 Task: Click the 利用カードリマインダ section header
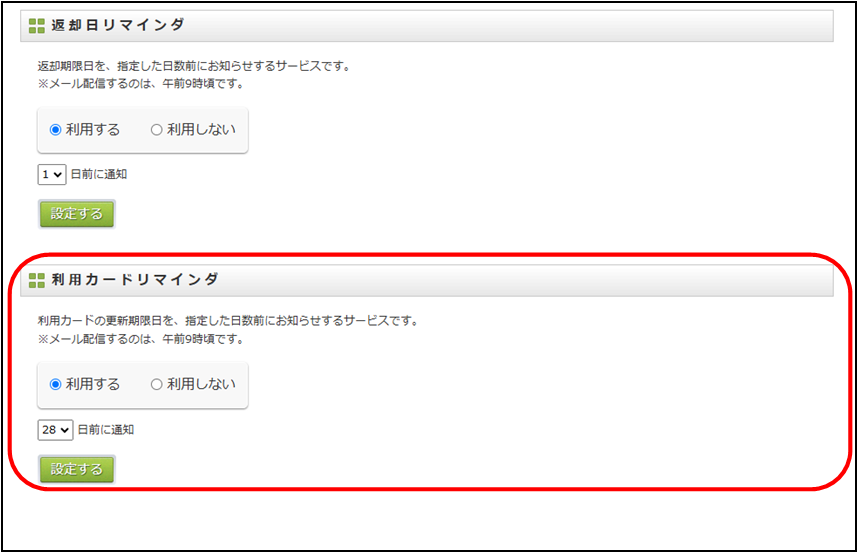pos(427,281)
